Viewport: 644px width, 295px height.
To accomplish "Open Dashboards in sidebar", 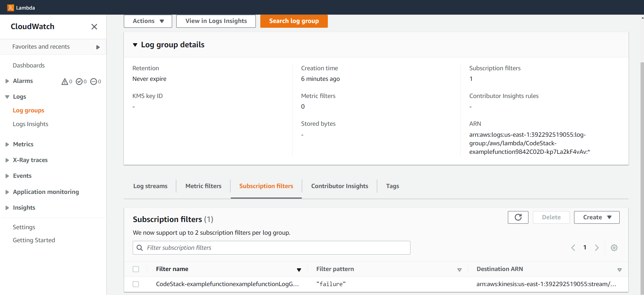I will pyautogui.click(x=29, y=65).
